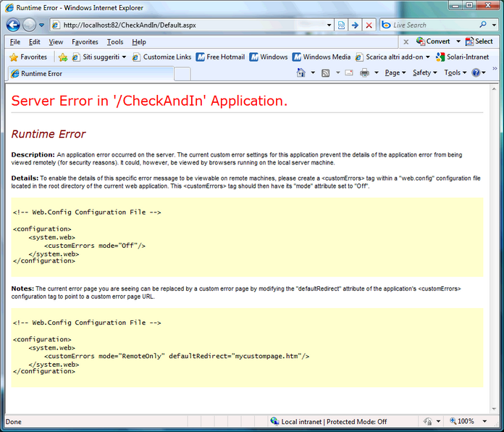Open the View menu
The height and width of the screenshot is (432, 504).
pos(56,42)
